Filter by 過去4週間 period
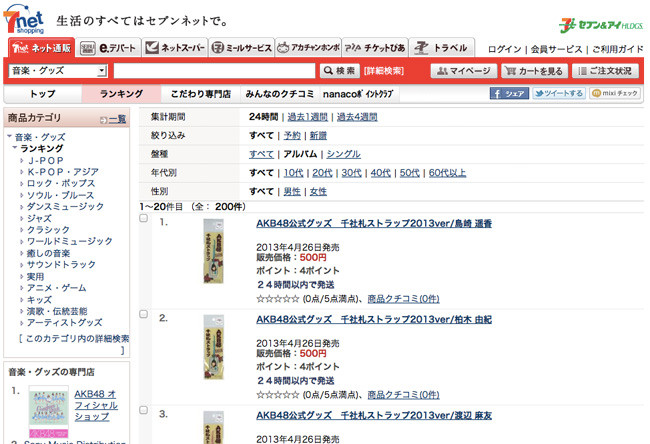This screenshot has width=650, height=444. tap(357, 117)
